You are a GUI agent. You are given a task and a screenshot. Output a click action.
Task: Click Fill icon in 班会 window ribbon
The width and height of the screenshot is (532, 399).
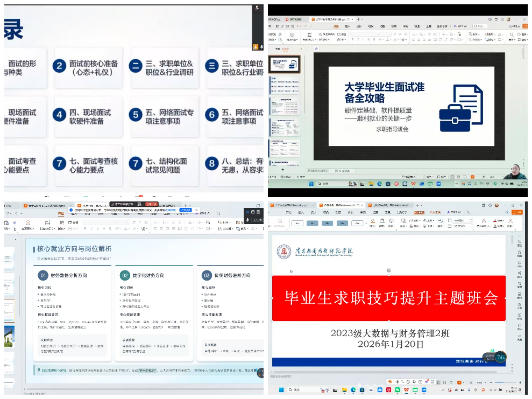coord(373,221)
